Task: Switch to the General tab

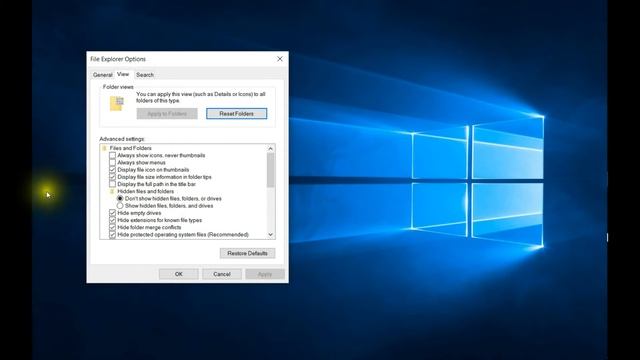Action: pos(102,75)
